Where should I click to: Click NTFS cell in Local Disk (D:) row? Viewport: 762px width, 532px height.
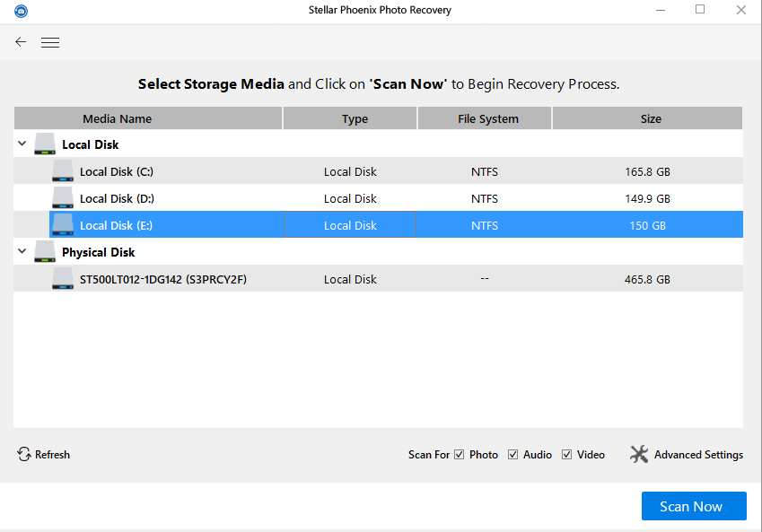tap(485, 198)
